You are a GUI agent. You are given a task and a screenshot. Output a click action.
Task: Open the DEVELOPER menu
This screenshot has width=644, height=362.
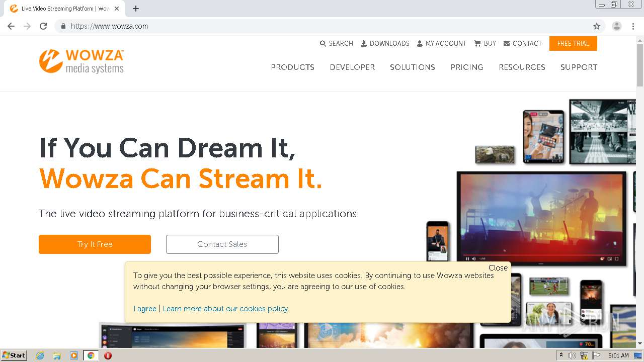(352, 67)
